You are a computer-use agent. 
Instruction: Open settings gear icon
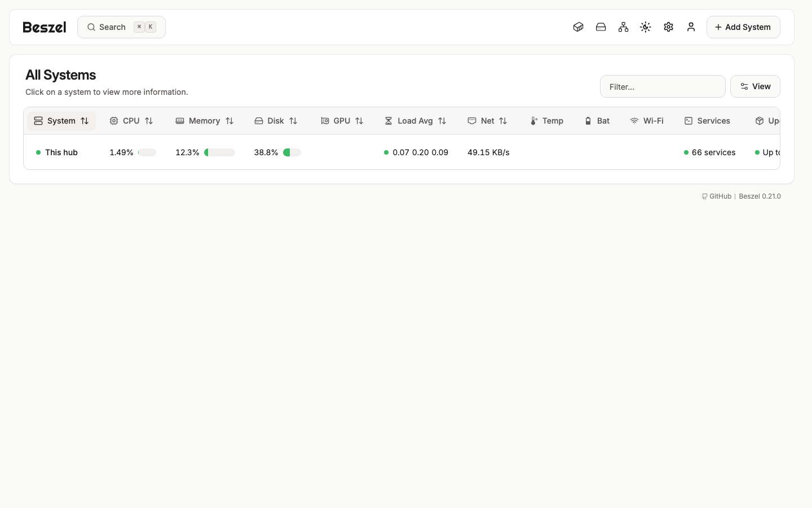click(668, 27)
